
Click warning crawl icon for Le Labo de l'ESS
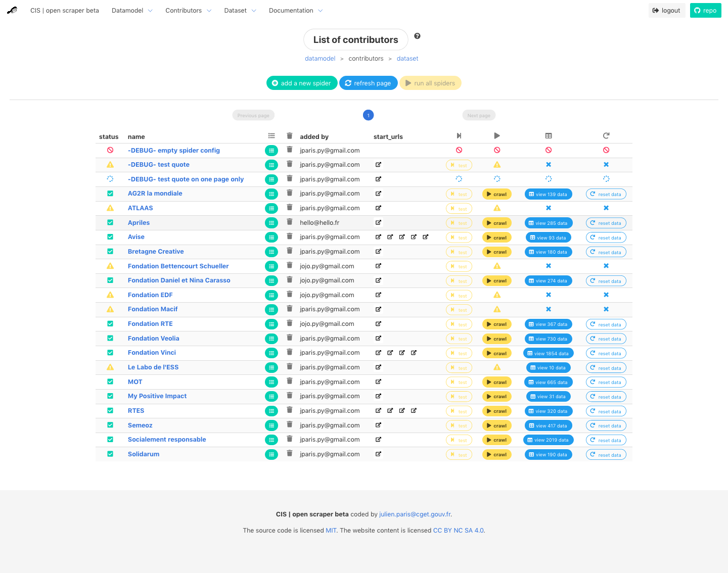pos(497,367)
